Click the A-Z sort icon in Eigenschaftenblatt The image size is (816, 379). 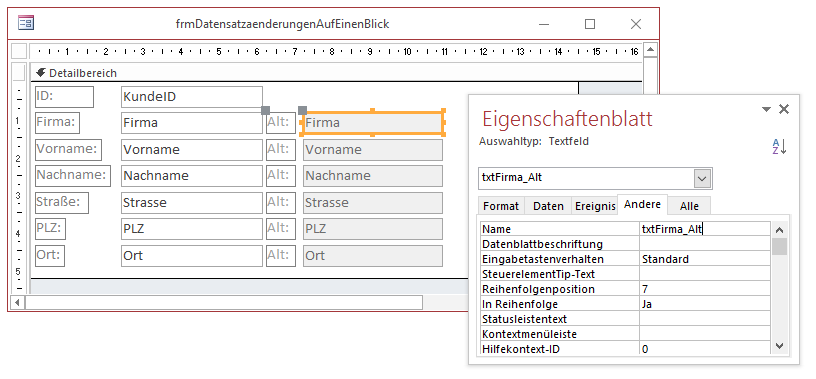[779, 147]
